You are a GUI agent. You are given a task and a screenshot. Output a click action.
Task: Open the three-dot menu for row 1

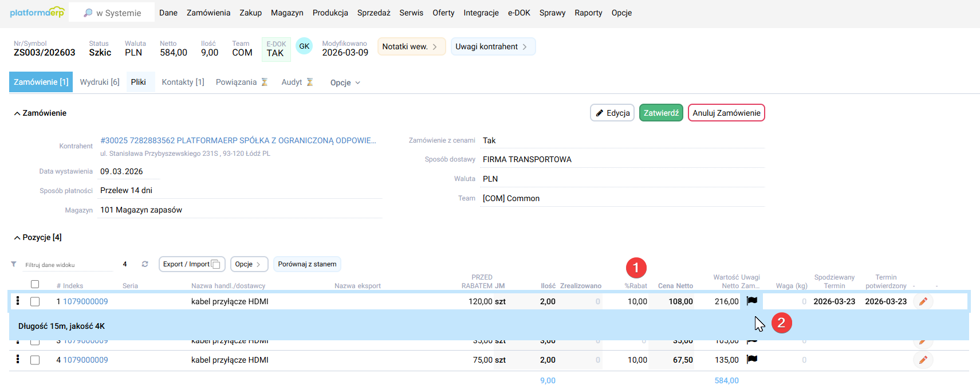(18, 301)
